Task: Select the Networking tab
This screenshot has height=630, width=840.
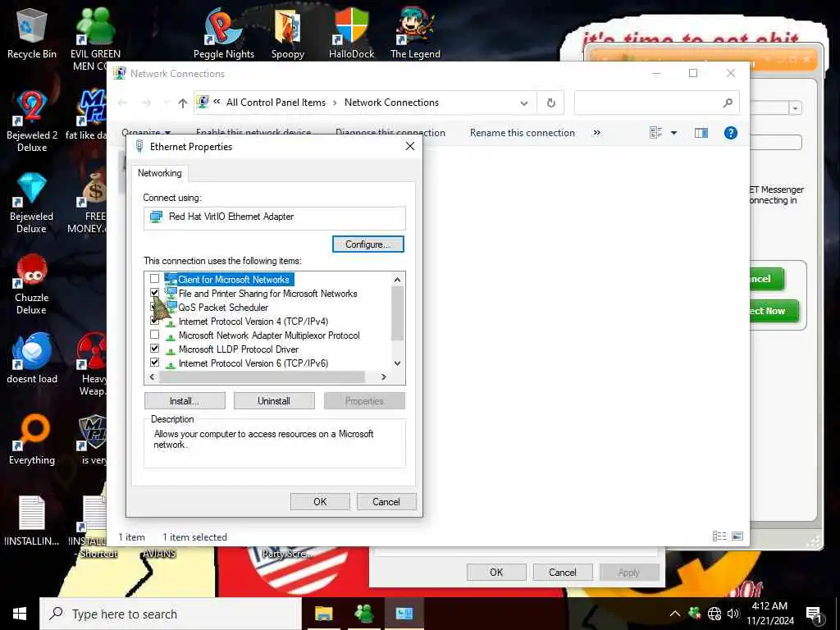Action: (x=160, y=173)
